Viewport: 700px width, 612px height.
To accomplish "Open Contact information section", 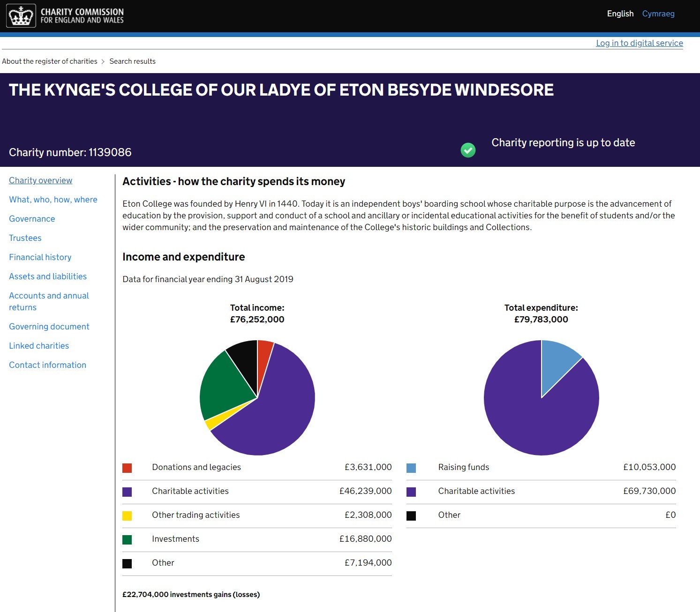I will [x=47, y=365].
